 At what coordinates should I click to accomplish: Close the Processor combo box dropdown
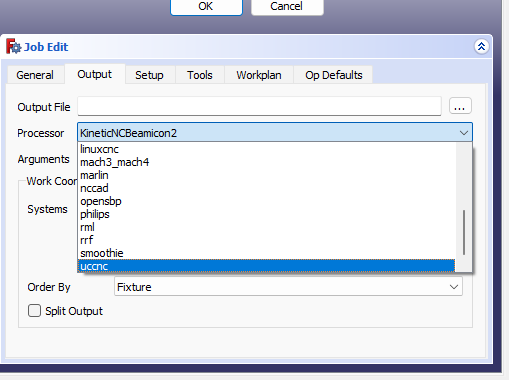(x=275, y=133)
